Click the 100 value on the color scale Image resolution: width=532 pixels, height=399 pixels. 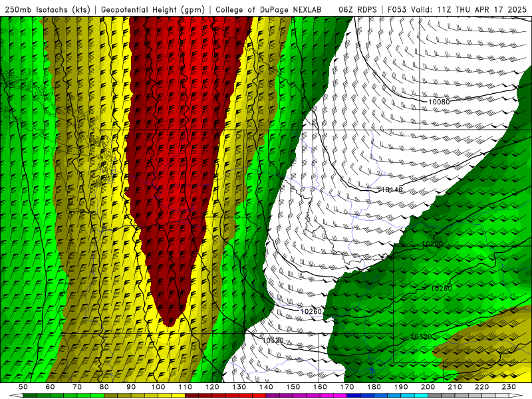pyautogui.click(x=158, y=387)
